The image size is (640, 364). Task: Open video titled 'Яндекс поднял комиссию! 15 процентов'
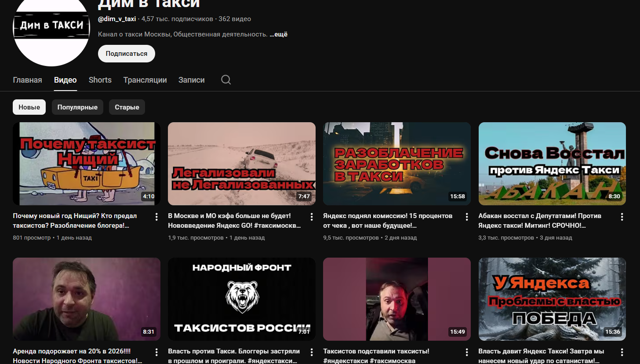pyautogui.click(x=388, y=221)
